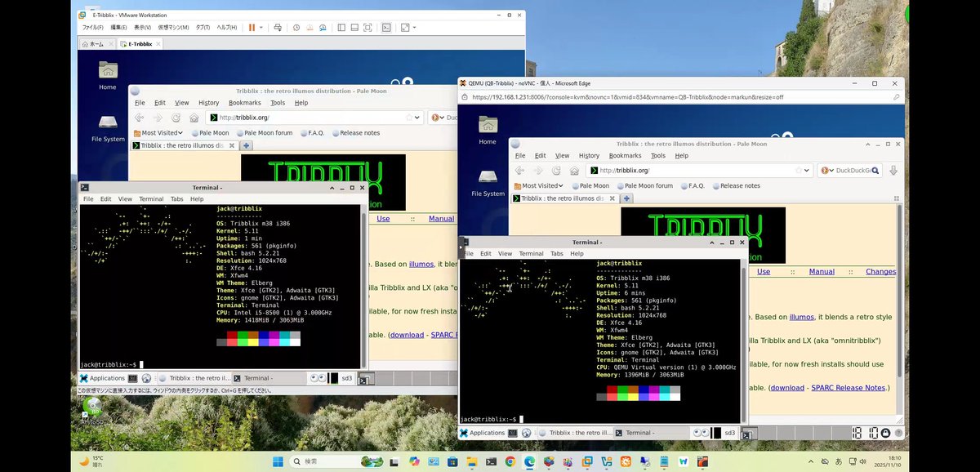Open Pale Moon forum bookmark in left browser
The width and height of the screenshot is (980, 472).
[264, 132]
